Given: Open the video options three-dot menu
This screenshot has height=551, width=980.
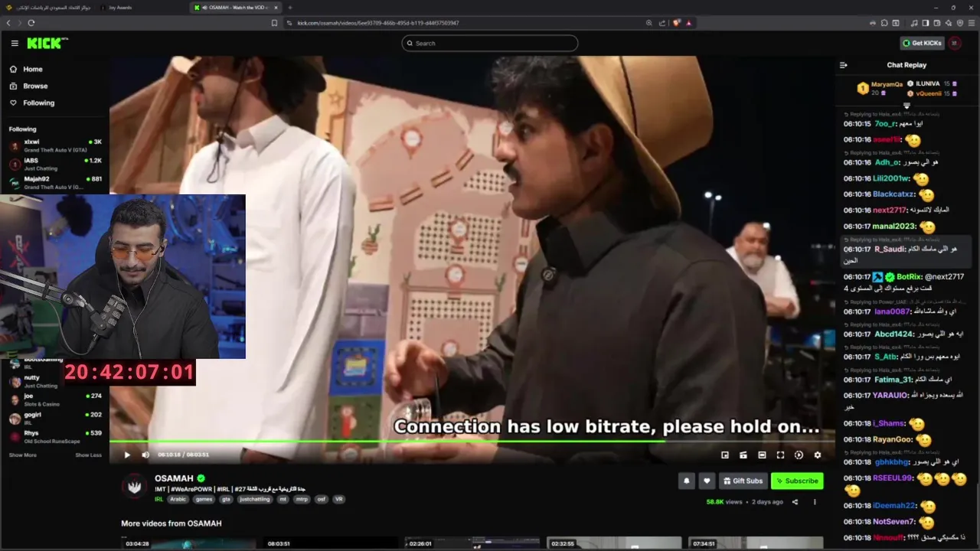Looking at the screenshot, I should click(815, 502).
